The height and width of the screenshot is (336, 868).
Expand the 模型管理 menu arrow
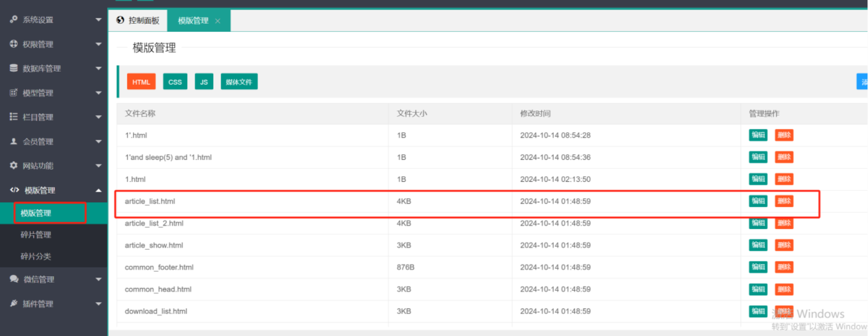tap(99, 93)
